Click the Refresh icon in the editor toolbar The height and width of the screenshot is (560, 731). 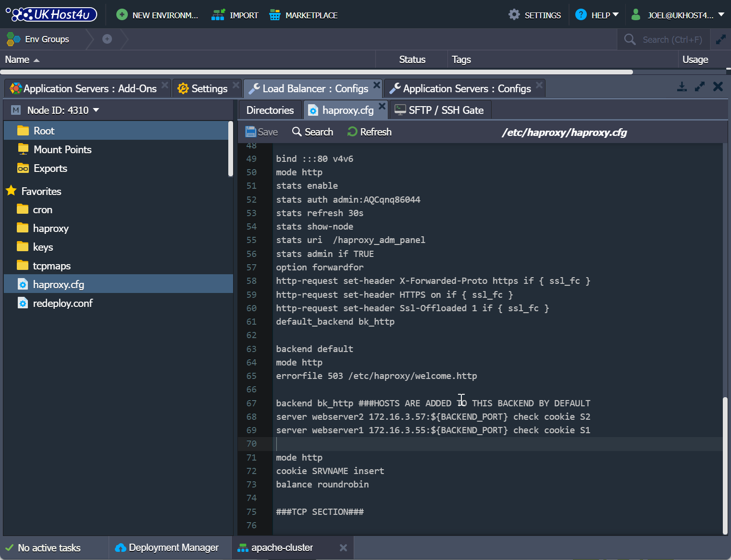369,132
